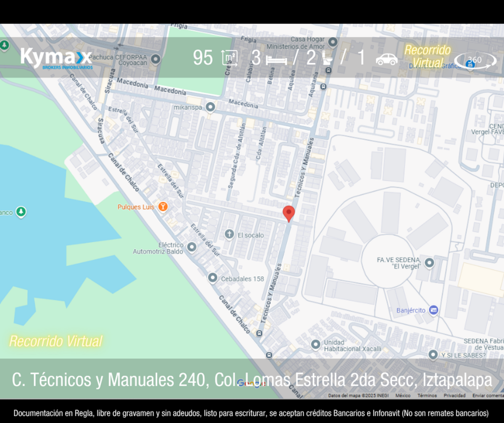Click the Kymaxx Brokers Inmobiliarios logo
The image size is (504, 423).
(x=56, y=58)
